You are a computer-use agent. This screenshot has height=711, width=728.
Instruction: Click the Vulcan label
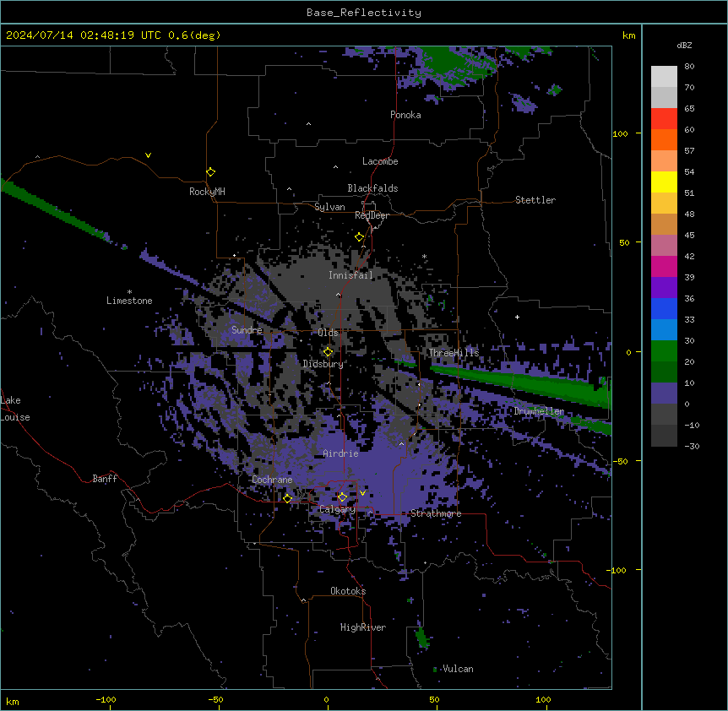pos(458,669)
